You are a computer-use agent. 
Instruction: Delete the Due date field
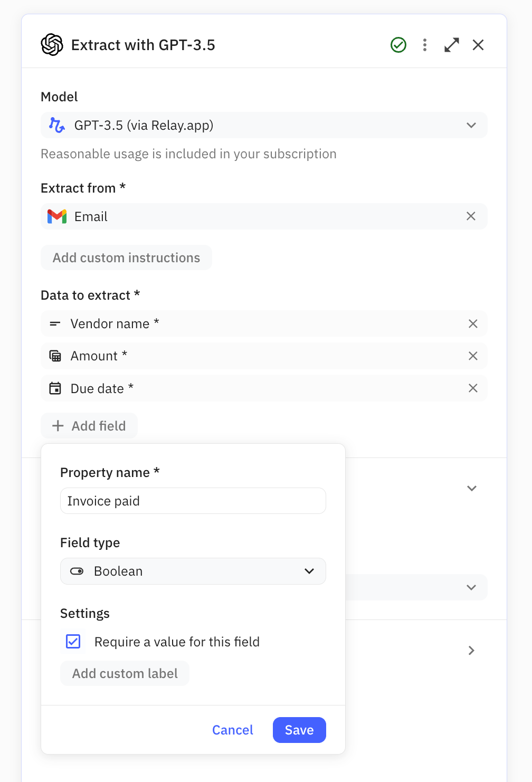[473, 388]
